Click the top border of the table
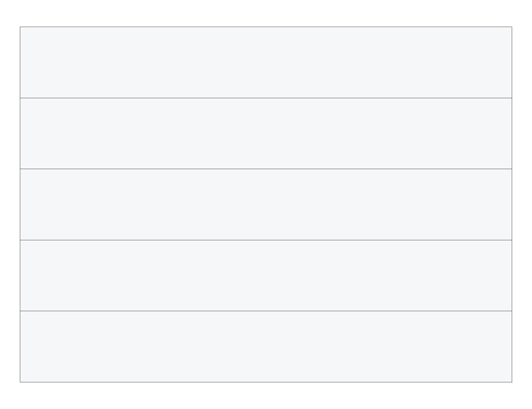This screenshot has height=409, width=532. click(266, 27)
